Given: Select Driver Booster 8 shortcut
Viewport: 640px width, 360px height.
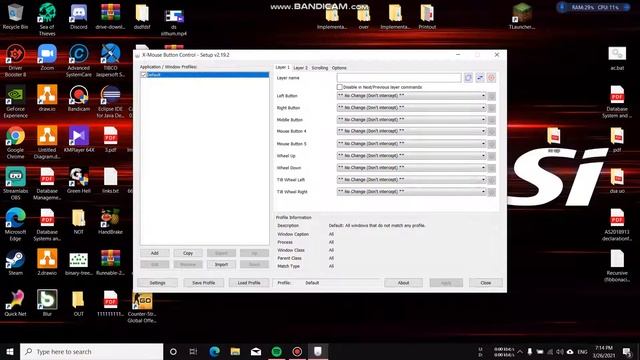Looking at the screenshot, I should 15,60.
